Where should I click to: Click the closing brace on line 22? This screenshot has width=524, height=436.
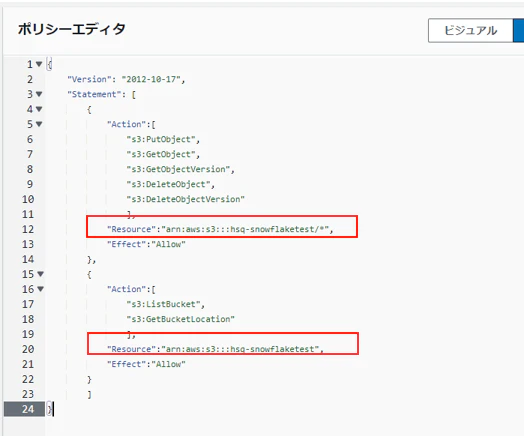coord(89,379)
